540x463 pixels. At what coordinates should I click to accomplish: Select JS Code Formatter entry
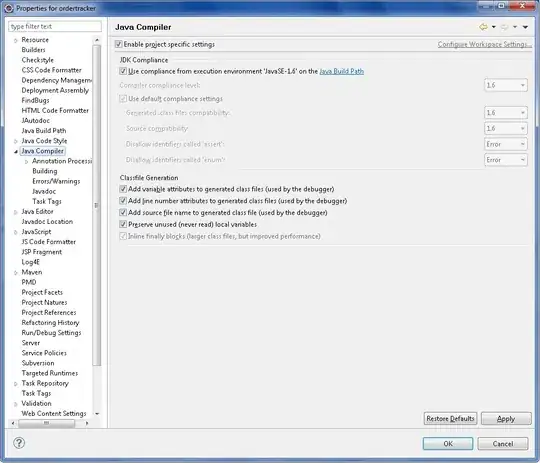coord(49,242)
